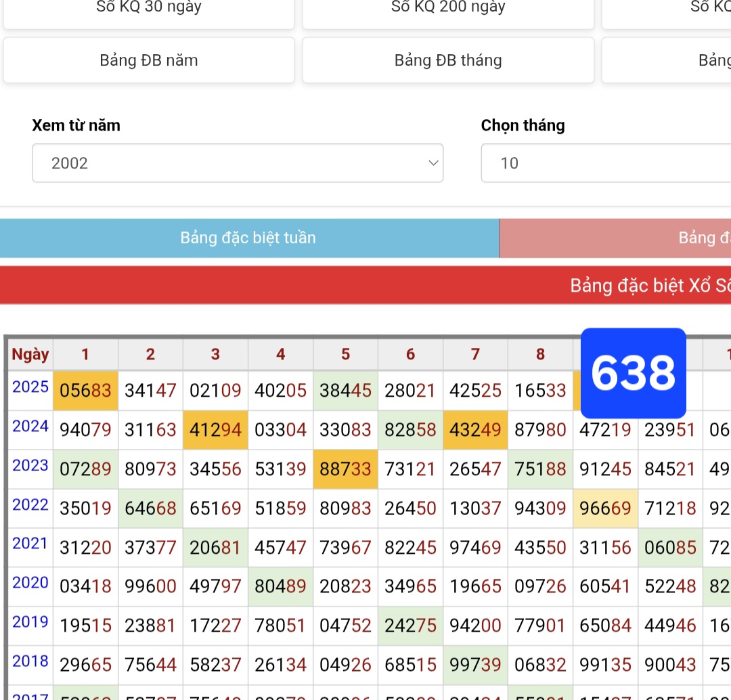Select Bảng ĐB năm button
The width and height of the screenshot is (731, 700).
[x=149, y=60]
